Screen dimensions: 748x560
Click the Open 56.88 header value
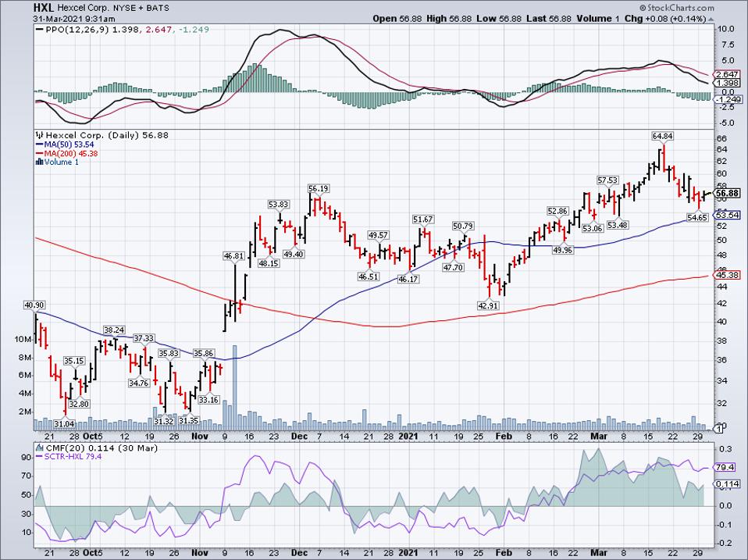[398, 19]
